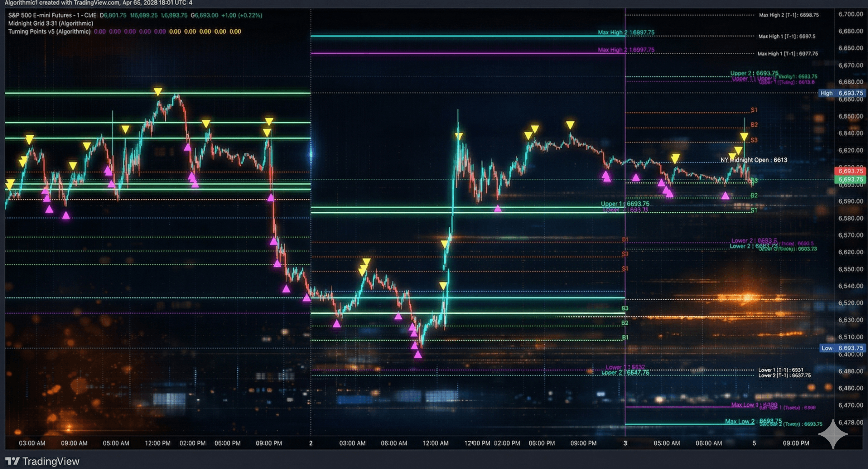Viewport: 868px width, 469px height.
Task: Click yellow down-triangle above the first session's highest peak
Action: 158,91
